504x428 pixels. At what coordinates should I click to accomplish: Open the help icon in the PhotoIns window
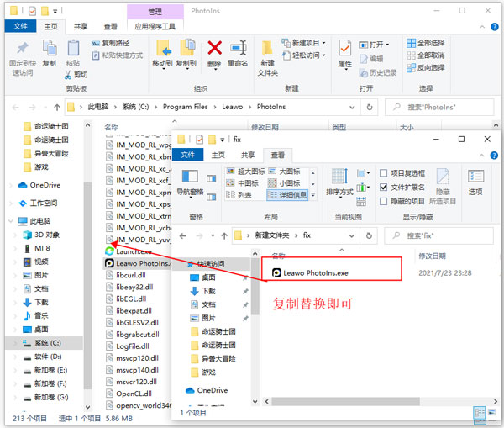(x=495, y=27)
